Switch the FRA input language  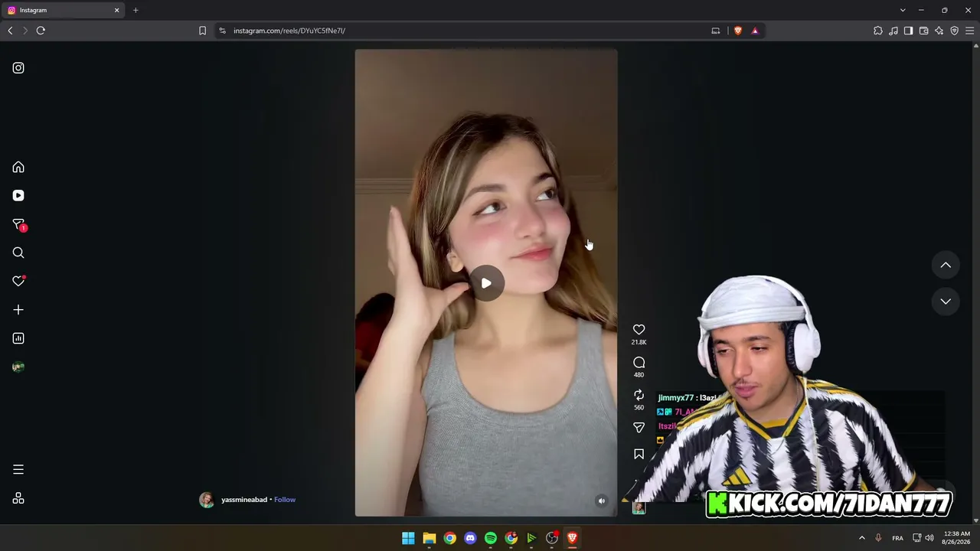coord(898,538)
